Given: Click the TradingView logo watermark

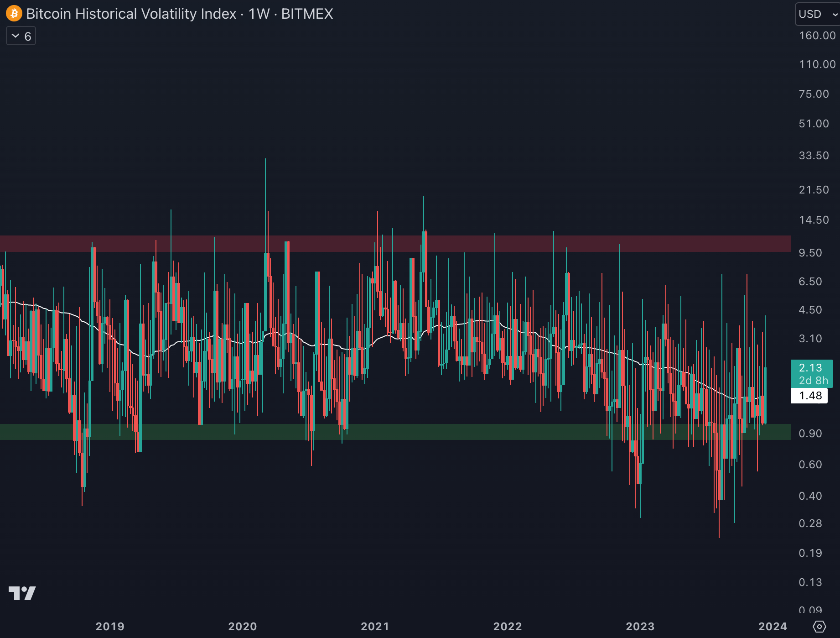Looking at the screenshot, I should coord(22,593).
